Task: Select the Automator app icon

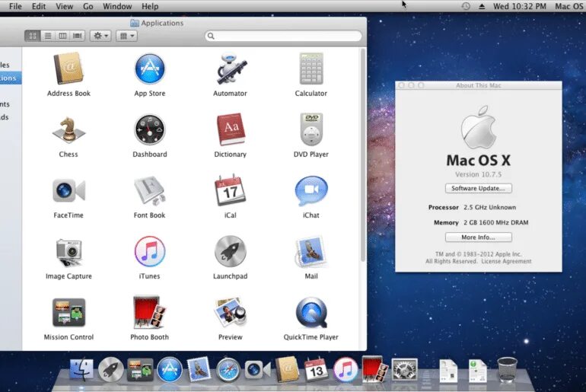Action: [x=230, y=69]
